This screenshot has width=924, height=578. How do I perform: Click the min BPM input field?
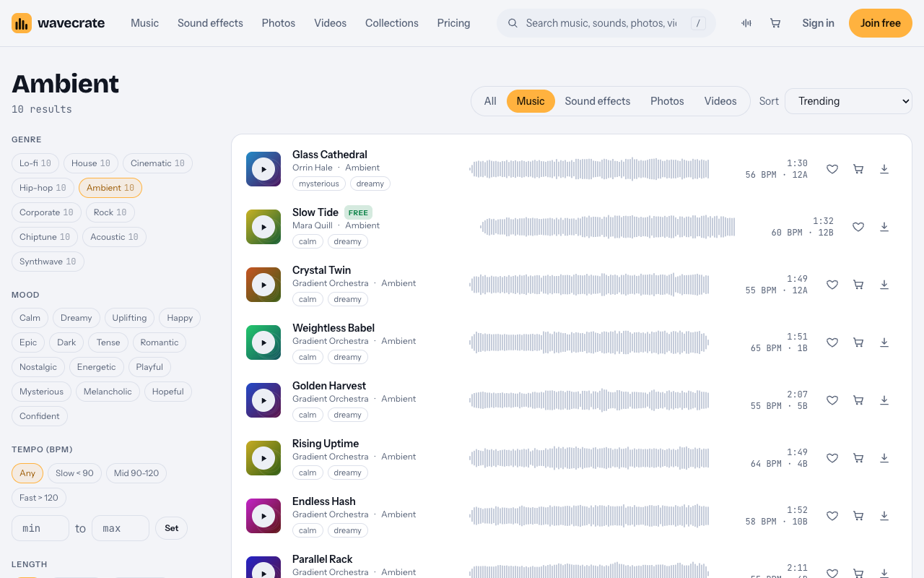[x=40, y=528]
